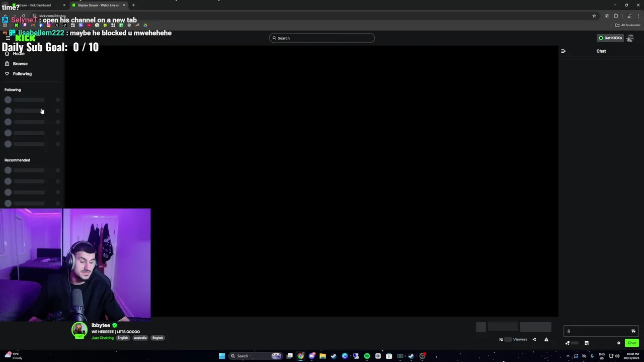Open ibbytee's channel avatar
Viewport: 644px width, 362px height.
(x=79, y=330)
